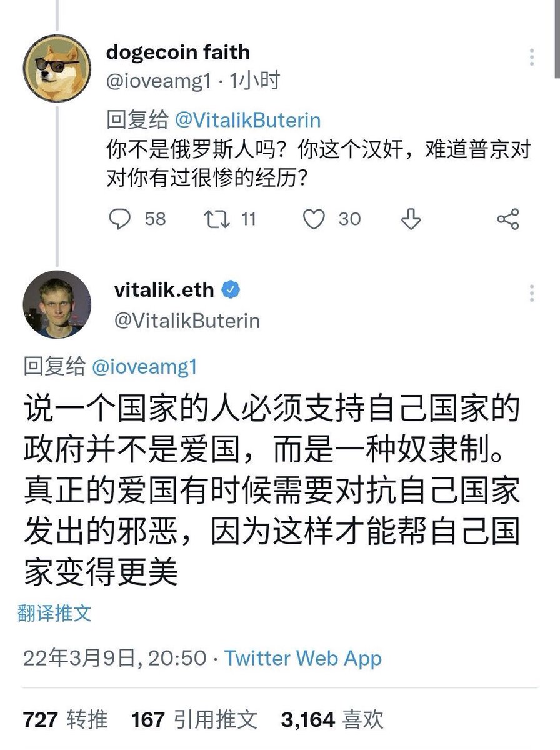The height and width of the screenshot is (750, 560).
Task: Click the @VitalikButerin mention link in reply
Action: (248, 120)
